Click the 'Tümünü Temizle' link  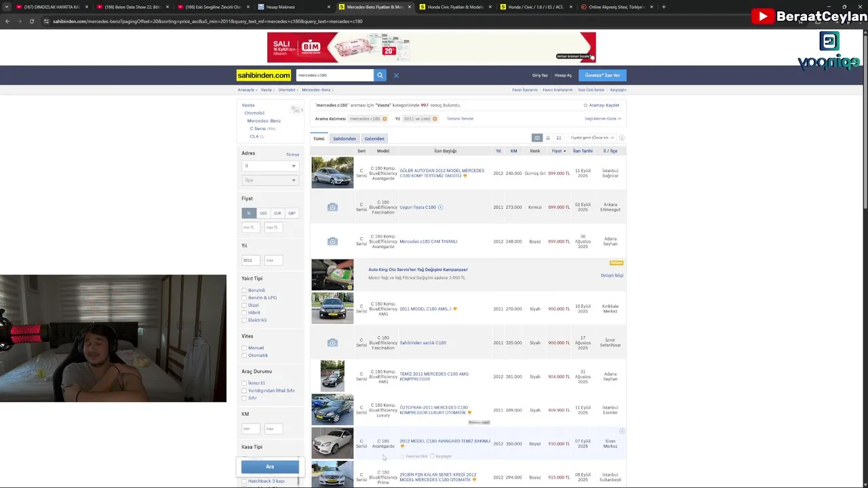pos(460,119)
